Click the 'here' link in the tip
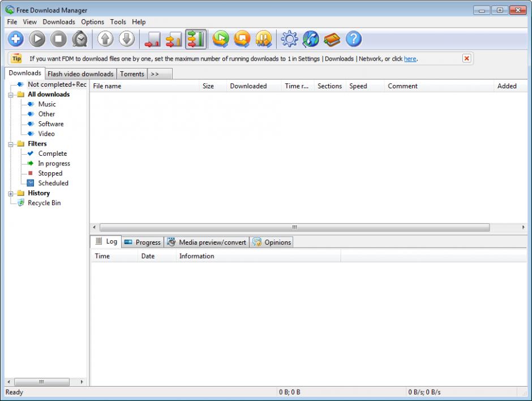 pos(410,59)
